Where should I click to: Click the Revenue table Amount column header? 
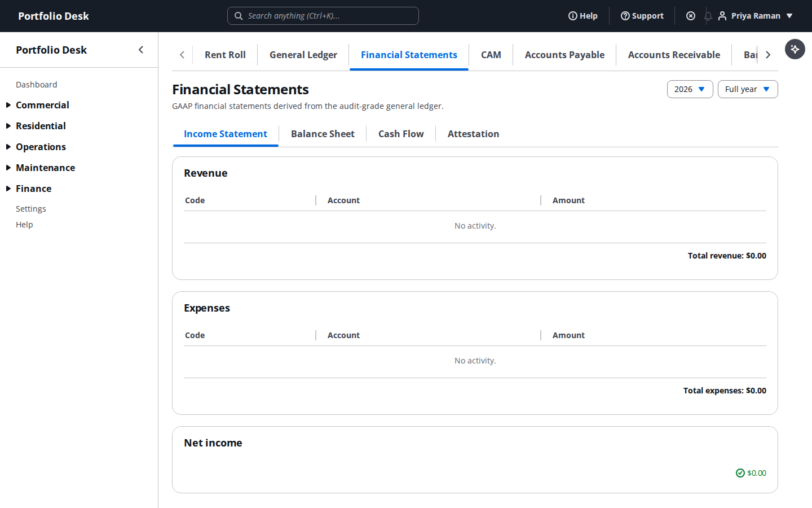tap(568, 200)
